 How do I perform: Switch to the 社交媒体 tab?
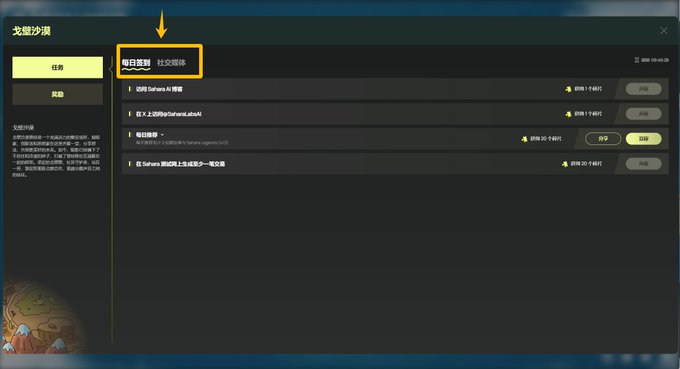coord(171,62)
